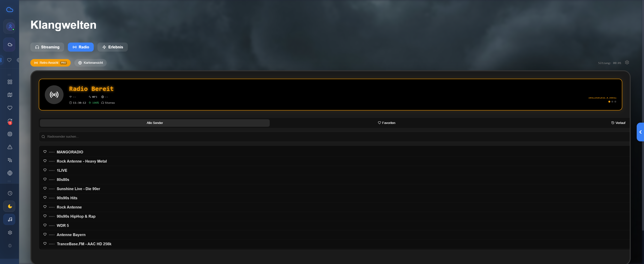Open the Erlebnis tab
This screenshot has height=264, width=644.
coord(112,47)
